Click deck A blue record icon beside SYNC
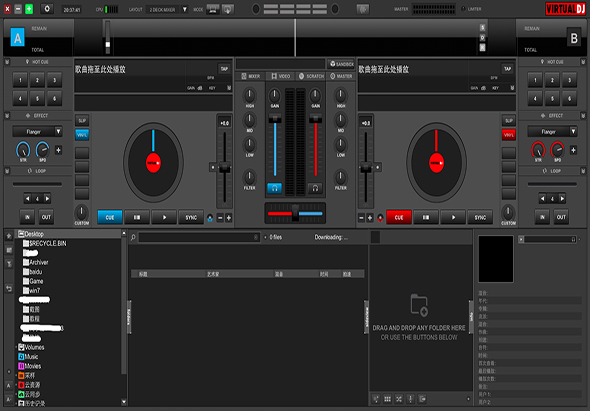 click(x=210, y=218)
